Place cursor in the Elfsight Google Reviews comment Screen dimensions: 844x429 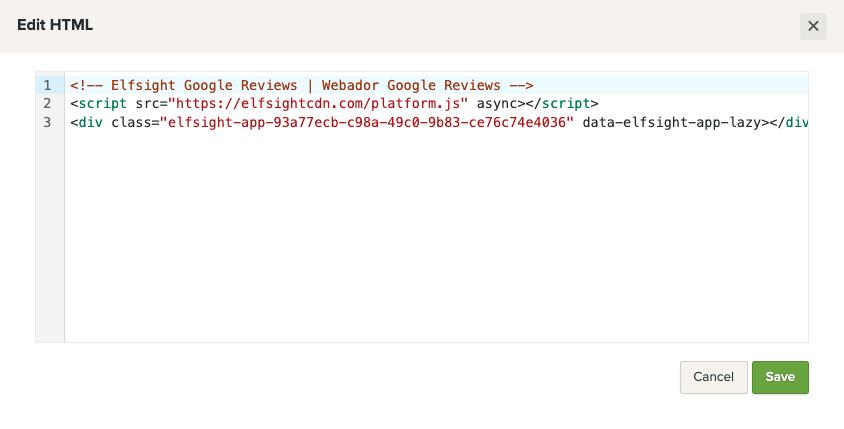tap(301, 85)
